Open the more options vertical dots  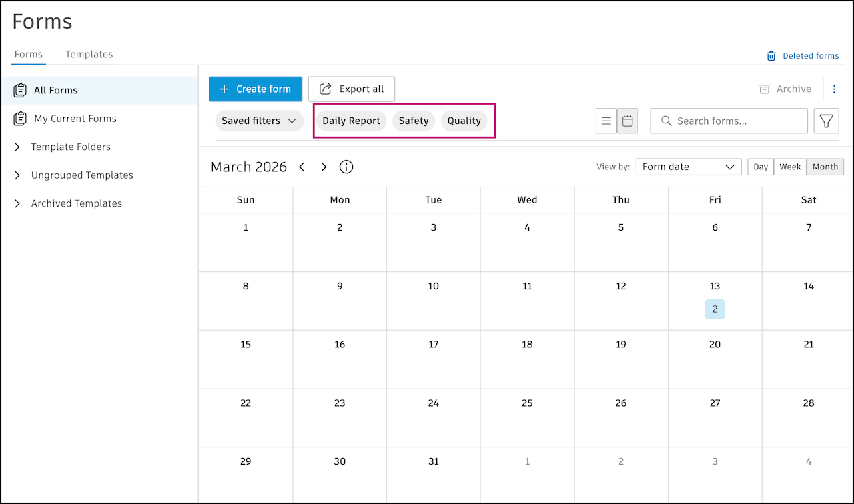click(834, 89)
